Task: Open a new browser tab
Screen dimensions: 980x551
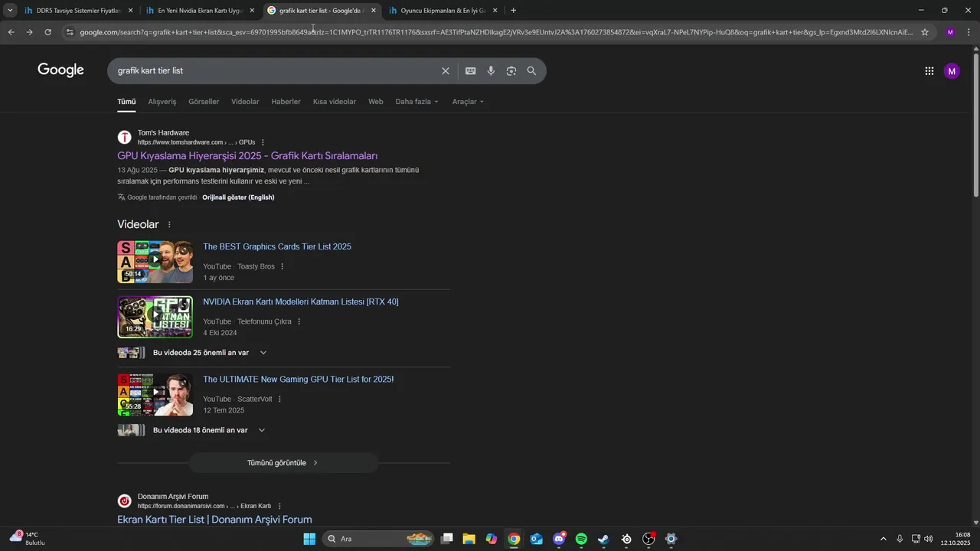Action: point(513,11)
